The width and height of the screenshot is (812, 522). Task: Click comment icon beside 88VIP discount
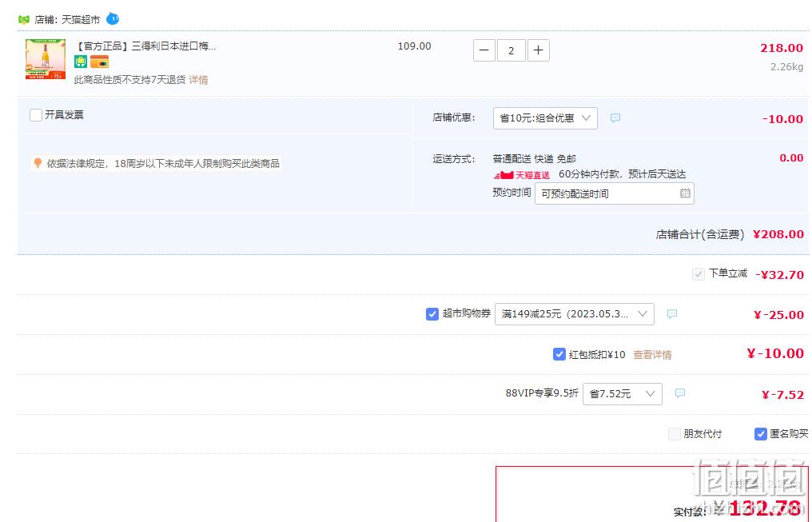tap(680, 393)
